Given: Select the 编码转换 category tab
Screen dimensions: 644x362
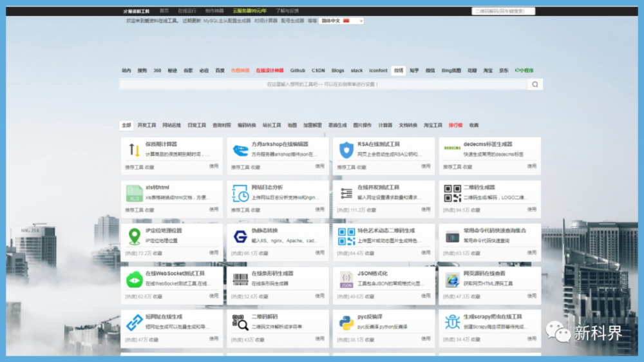Looking at the screenshot, I should coord(247,126).
